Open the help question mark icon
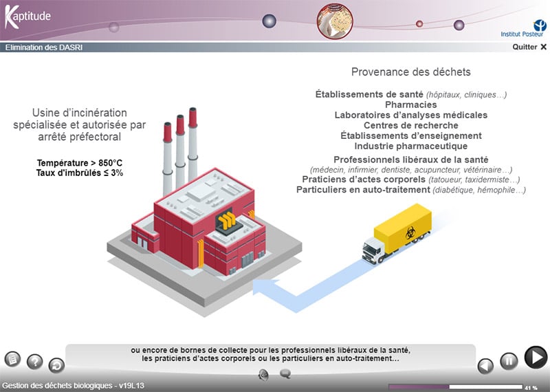 tap(34, 362)
